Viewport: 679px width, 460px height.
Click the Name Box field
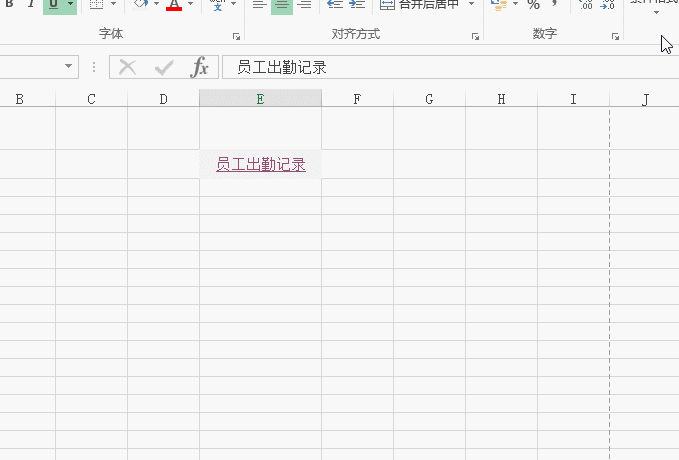click(29, 67)
